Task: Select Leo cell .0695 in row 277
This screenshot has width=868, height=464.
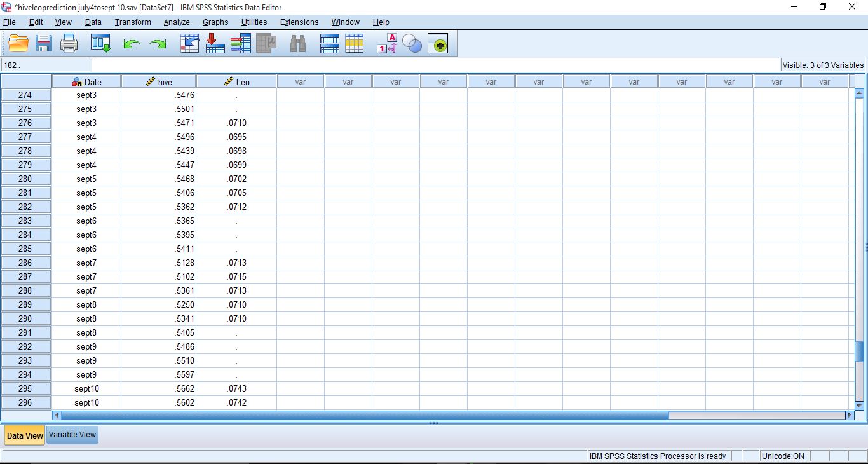Action: tap(236, 137)
